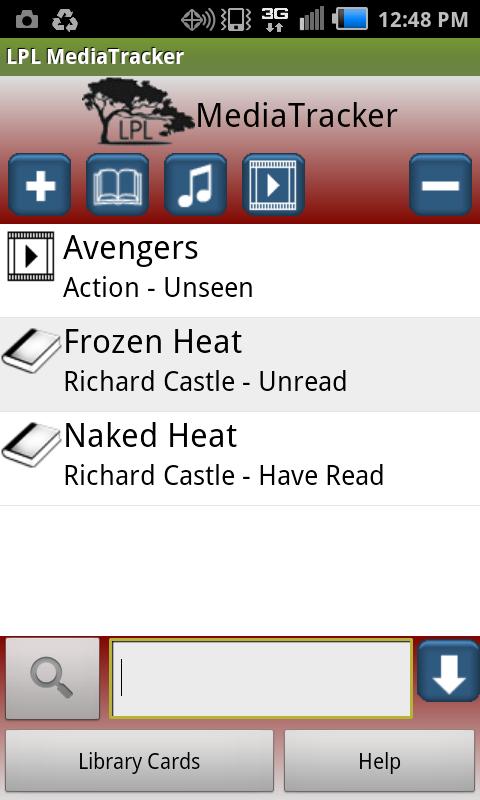Open the Help screen

pos(380,761)
